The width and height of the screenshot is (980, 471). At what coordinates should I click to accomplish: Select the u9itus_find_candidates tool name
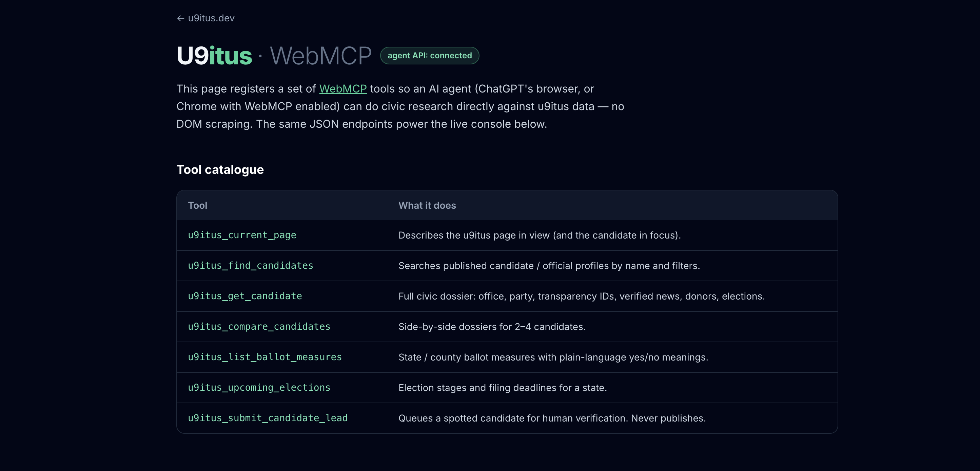coord(250,265)
